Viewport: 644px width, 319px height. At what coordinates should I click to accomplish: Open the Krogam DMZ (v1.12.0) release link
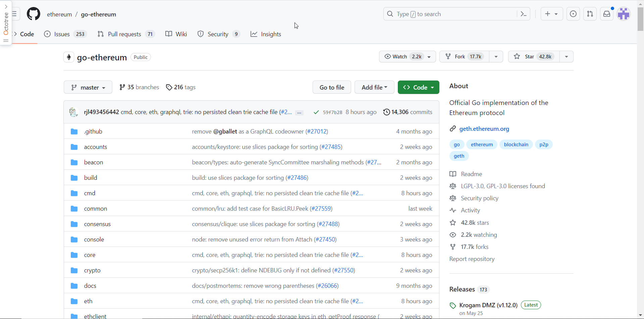click(x=488, y=305)
